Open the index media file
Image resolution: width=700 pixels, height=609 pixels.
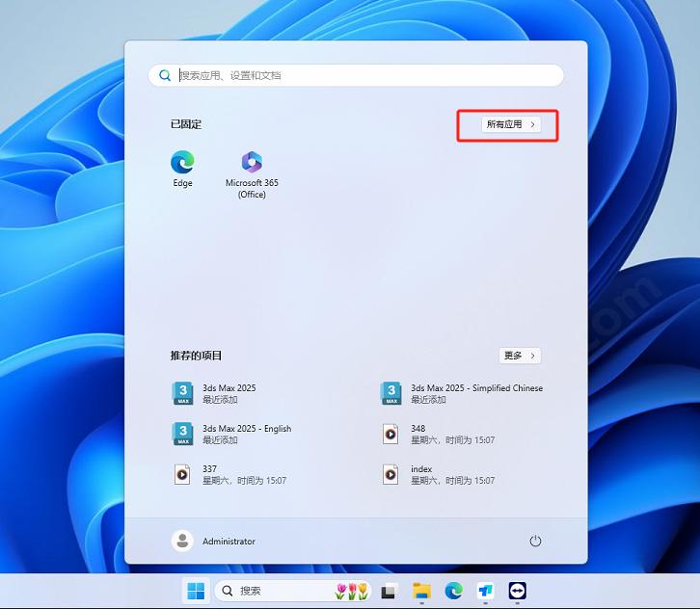point(438,475)
